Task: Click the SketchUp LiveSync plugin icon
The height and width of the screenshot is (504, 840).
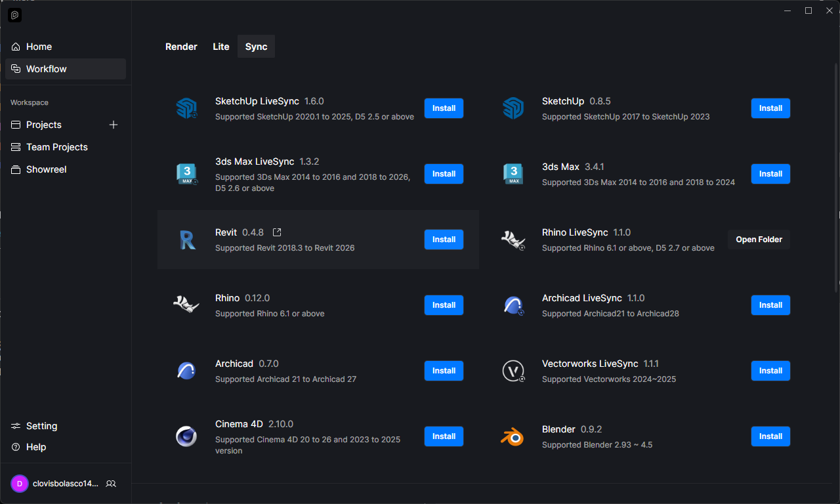Action: (x=186, y=108)
